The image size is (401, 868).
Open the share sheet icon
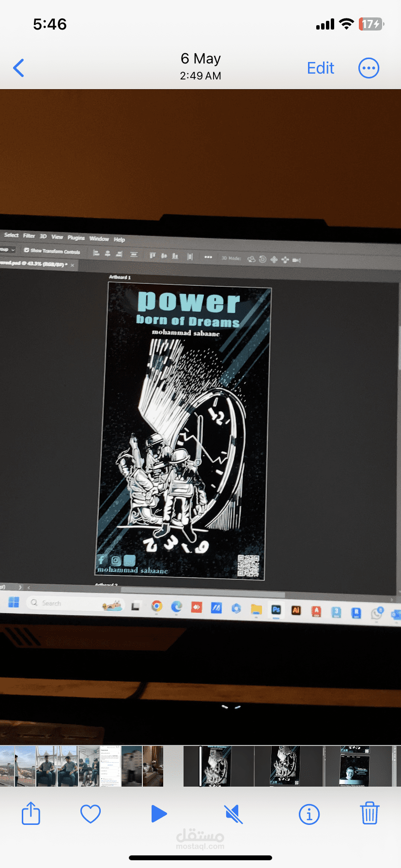coord(31,813)
